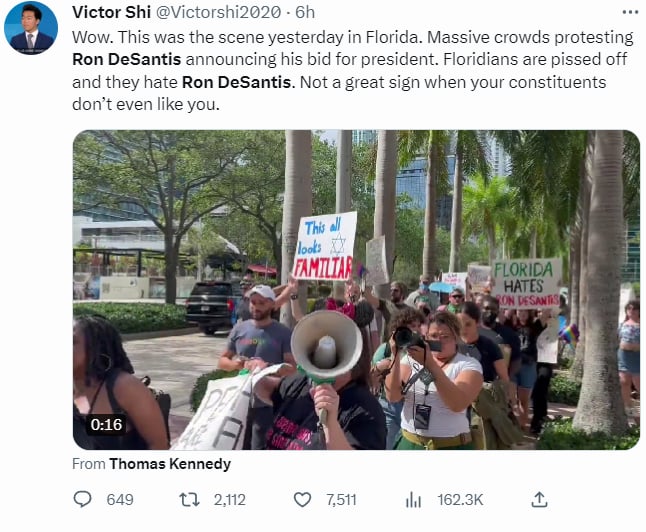The width and height of the screenshot is (646, 532).
Task: Open view analytics bar chart icon
Action: click(413, 499)
